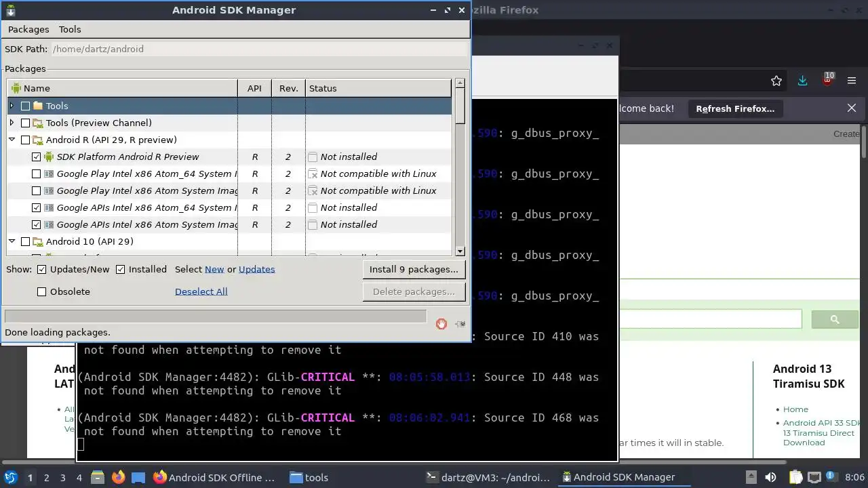Open Firefox downloads arrow icon
Screen dimensions: 868x488
(802, 81)
